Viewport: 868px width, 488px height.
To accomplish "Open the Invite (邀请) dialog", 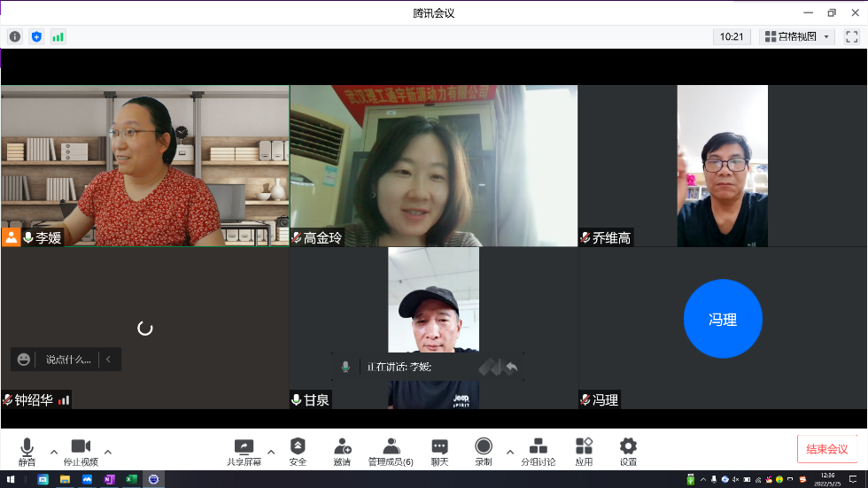I will point(342,451).
